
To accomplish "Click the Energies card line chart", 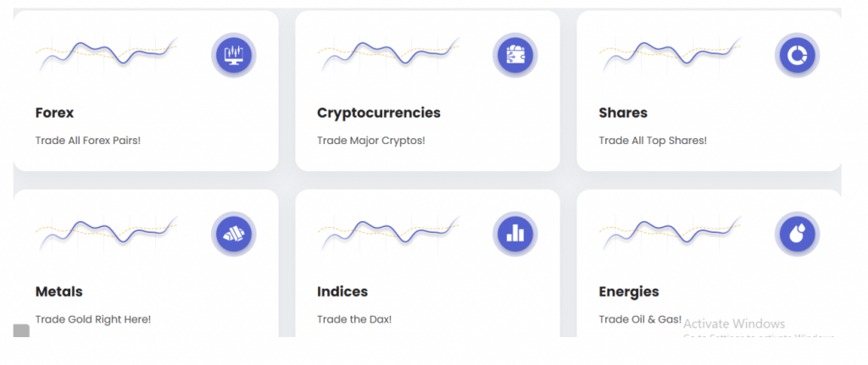I will (x=670, y=232).
